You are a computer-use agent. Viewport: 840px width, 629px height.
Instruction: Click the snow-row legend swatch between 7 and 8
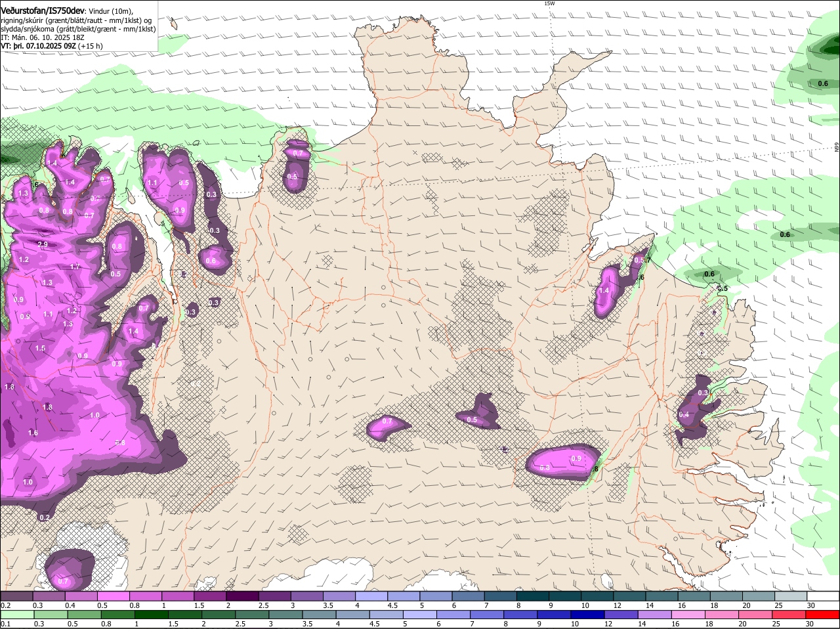coord(500,596)
